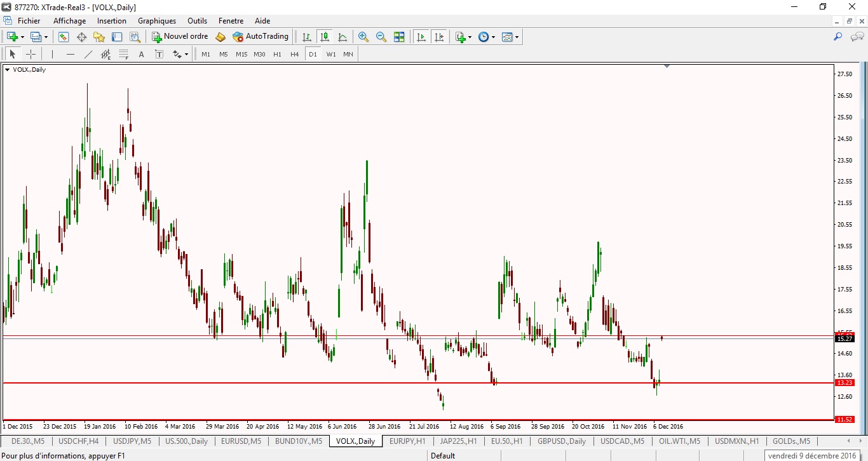Select the Crosshair cursor tool
Screen dimensions: 868x461
pyautogui.click(x=31, y=55)
